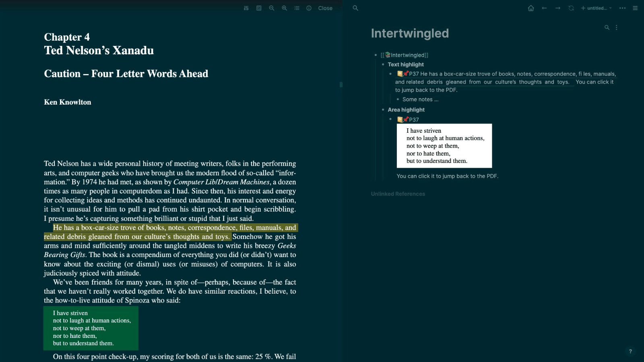Collapse the Text highlight bullet
The image size is (644, 362).
383,64
